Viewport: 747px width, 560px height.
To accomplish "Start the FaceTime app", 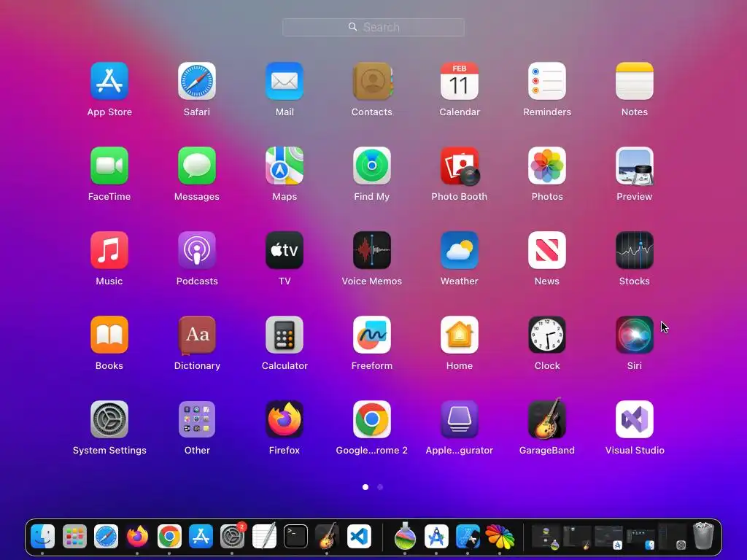I will coord(109,166).
